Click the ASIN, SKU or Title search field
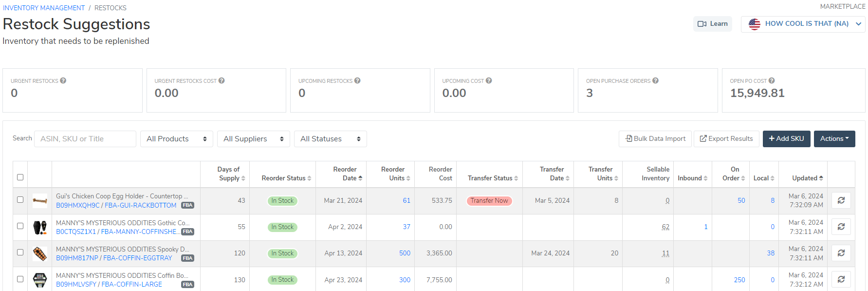Viewport: 868px width, 291px height. click(85, 139)
